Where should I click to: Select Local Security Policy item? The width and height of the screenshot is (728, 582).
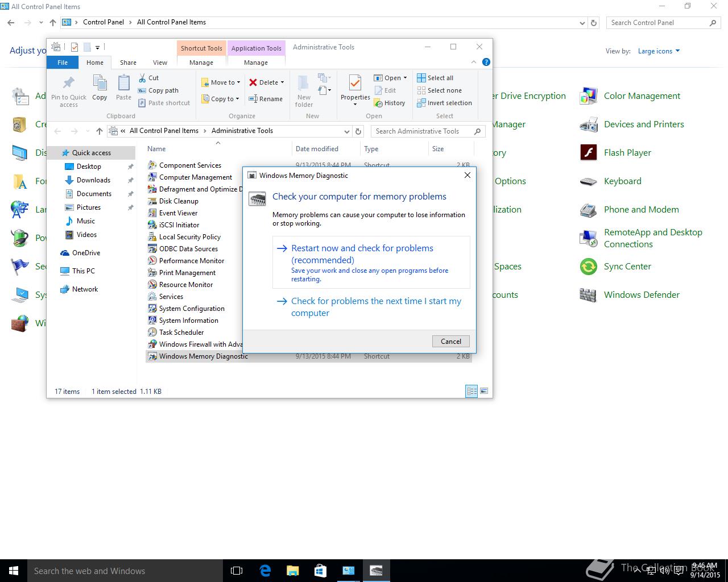coord(189,237)
